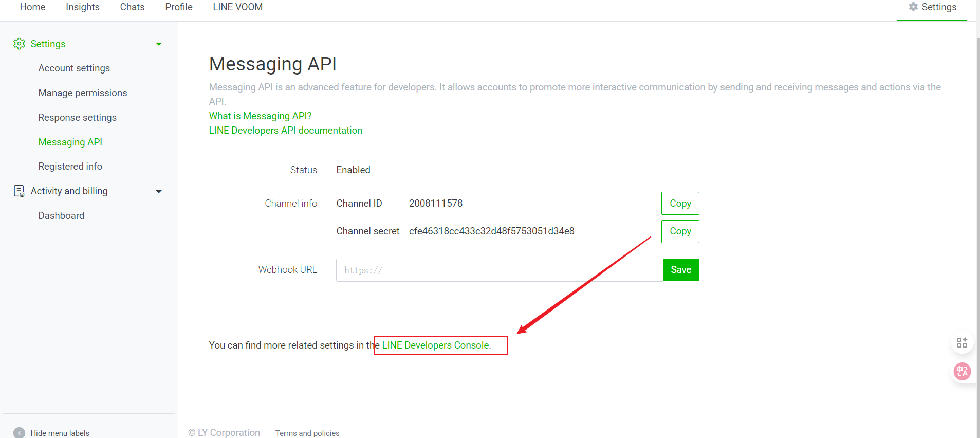Screen dimensions: 980x438
Task: Select the Channel secret string cfe46318cc…
Action: point(492,231)
